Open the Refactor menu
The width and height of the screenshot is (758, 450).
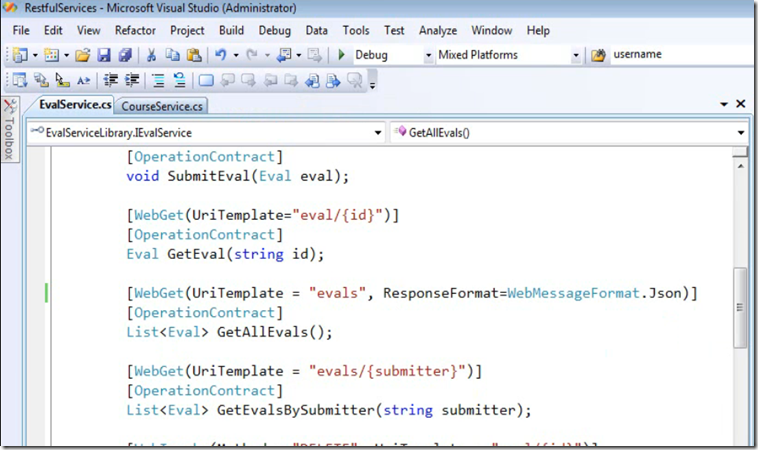click(x=135, y=30)
